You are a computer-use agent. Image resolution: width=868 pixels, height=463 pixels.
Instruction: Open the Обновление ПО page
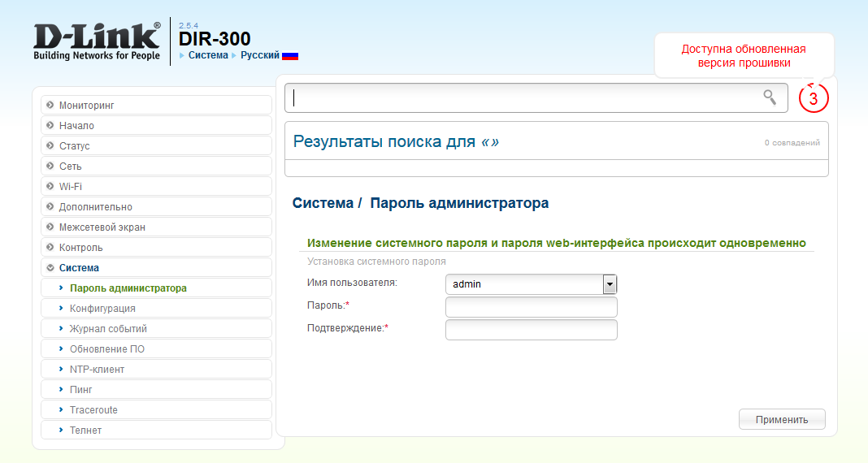point(156,349)
